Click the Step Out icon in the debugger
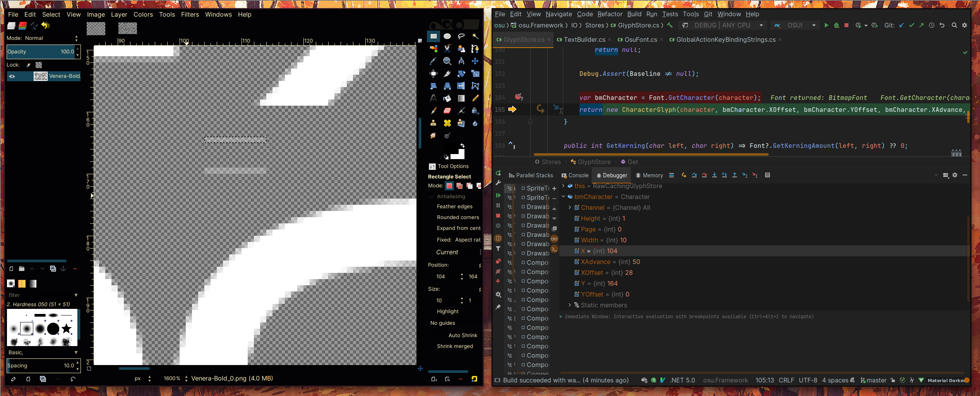Screen dimensions: 980x396 pyautogui.click(x=735, y=175)
